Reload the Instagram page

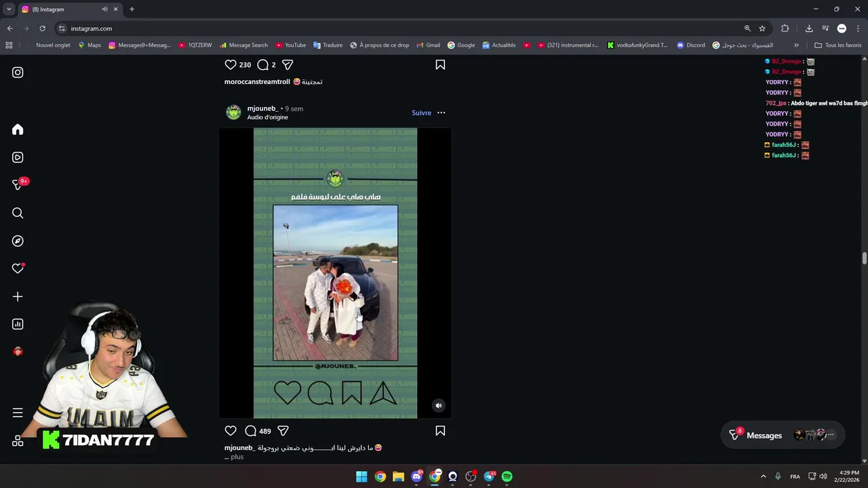tap(42, 28)
